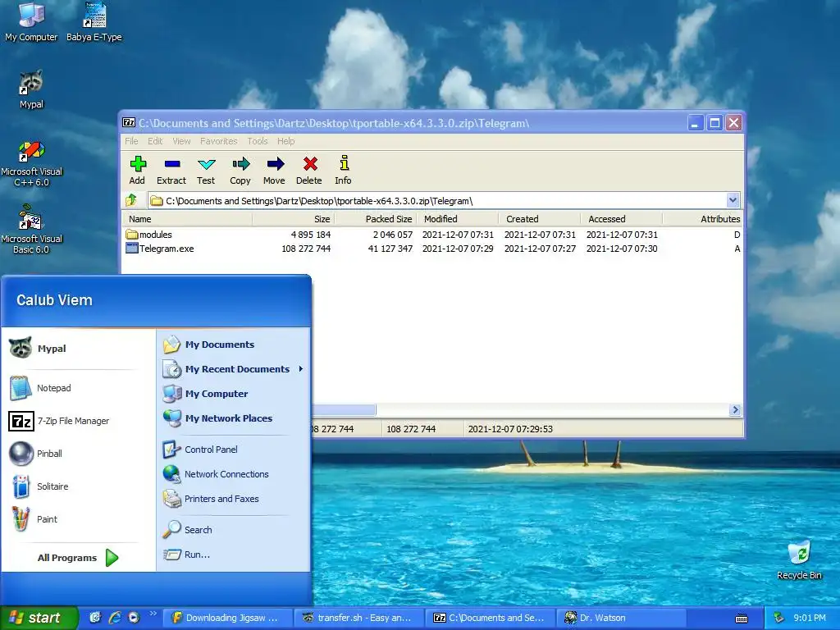Viewport: 840px width, 630px height.
Task: Extract files with the Extract icon
Action: pyautogui.click(x=171, y=171)
